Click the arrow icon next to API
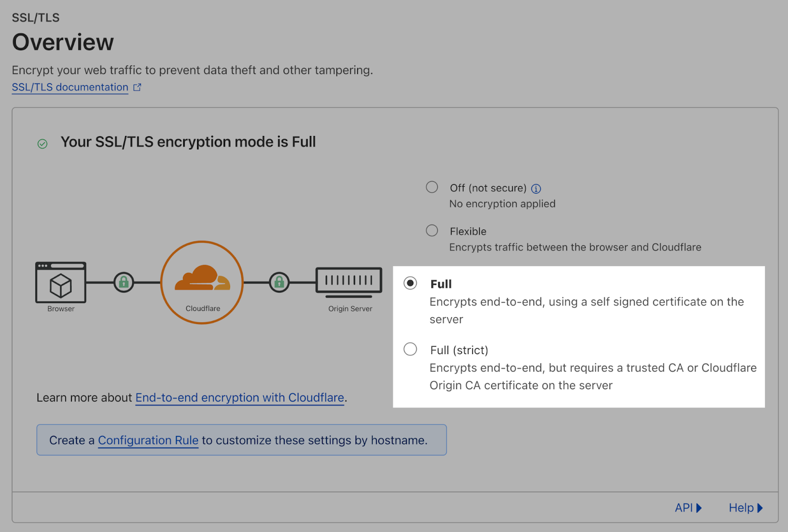This screenshot has width=788, height=532. (699, 508)
